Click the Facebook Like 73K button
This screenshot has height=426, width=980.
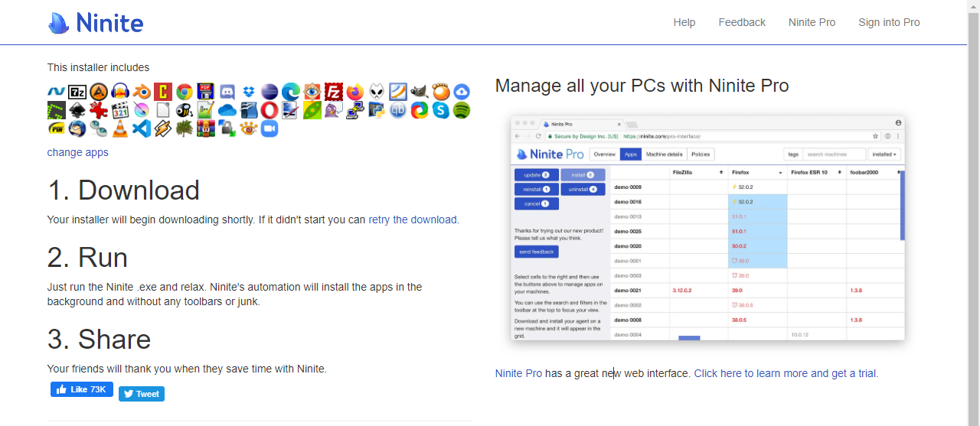82,389
